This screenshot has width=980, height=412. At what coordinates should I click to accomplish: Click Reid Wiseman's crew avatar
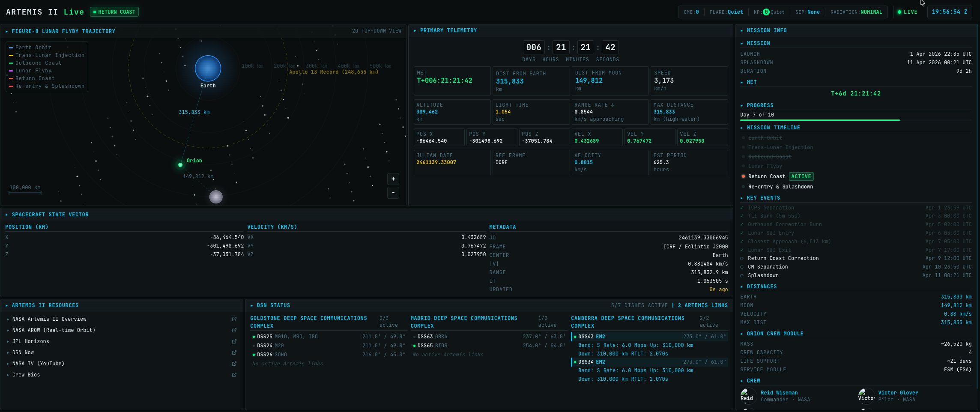click(x=748, y=396)
